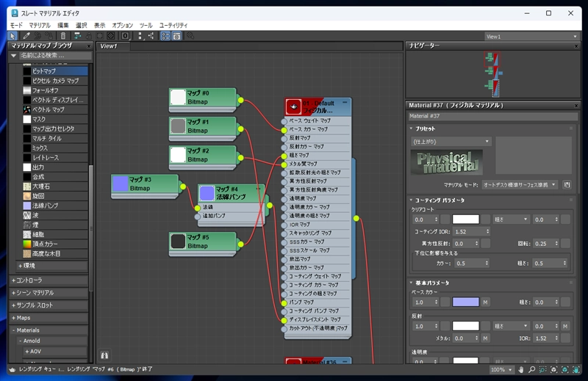This screenshot has height=381, width=588.
Task: Click the ベクトル マップ map type icon
Action: click(x=27, y=109)
